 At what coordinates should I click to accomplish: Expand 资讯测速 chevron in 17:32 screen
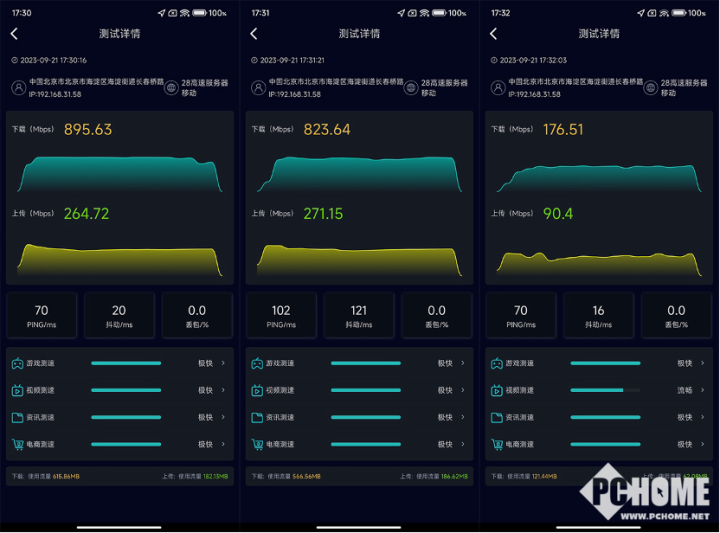703,417
